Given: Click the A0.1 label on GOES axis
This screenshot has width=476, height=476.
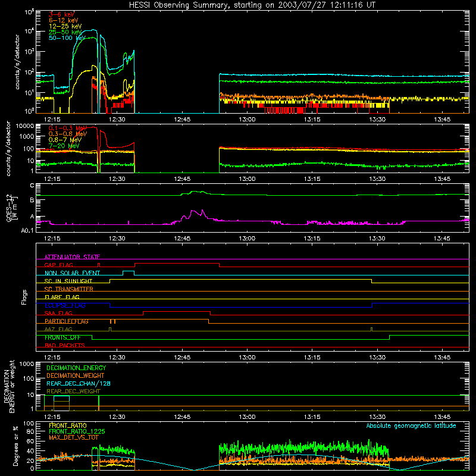Looking at the screenshot, I should tap(27, 230).
